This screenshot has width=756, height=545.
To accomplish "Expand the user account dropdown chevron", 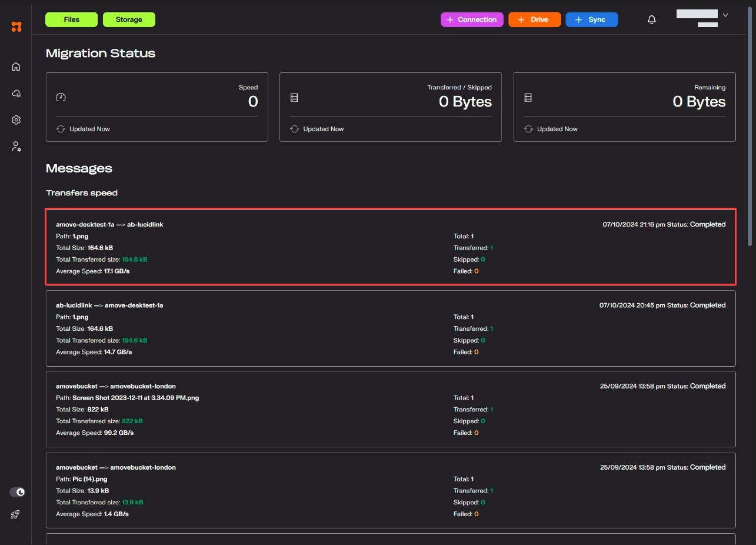I will (x=725, y=15).
